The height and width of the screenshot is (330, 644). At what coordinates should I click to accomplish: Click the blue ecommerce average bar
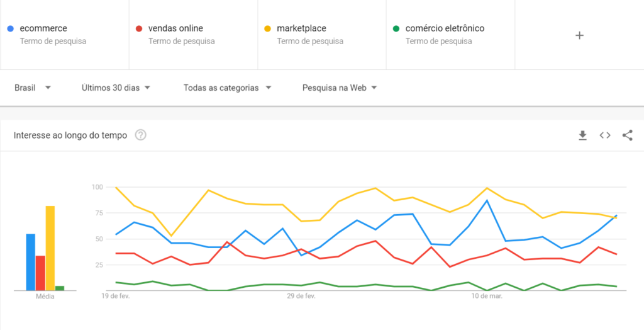coord(31,262)
